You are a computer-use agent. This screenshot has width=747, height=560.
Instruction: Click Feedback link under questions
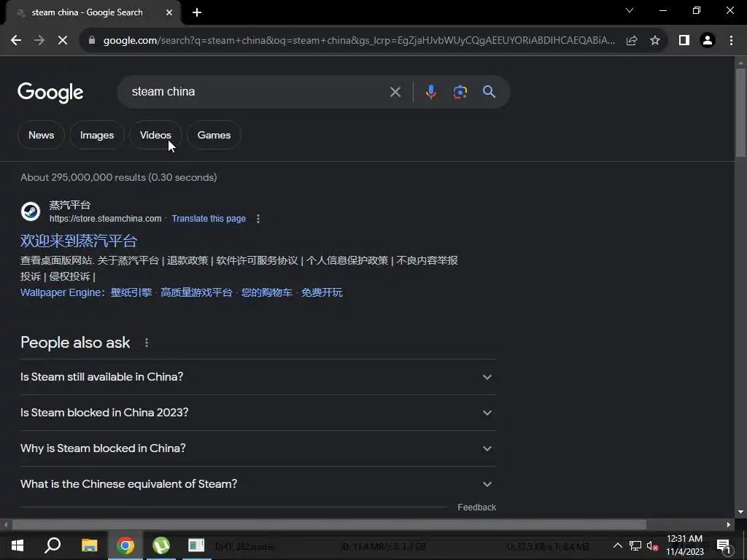476,507
